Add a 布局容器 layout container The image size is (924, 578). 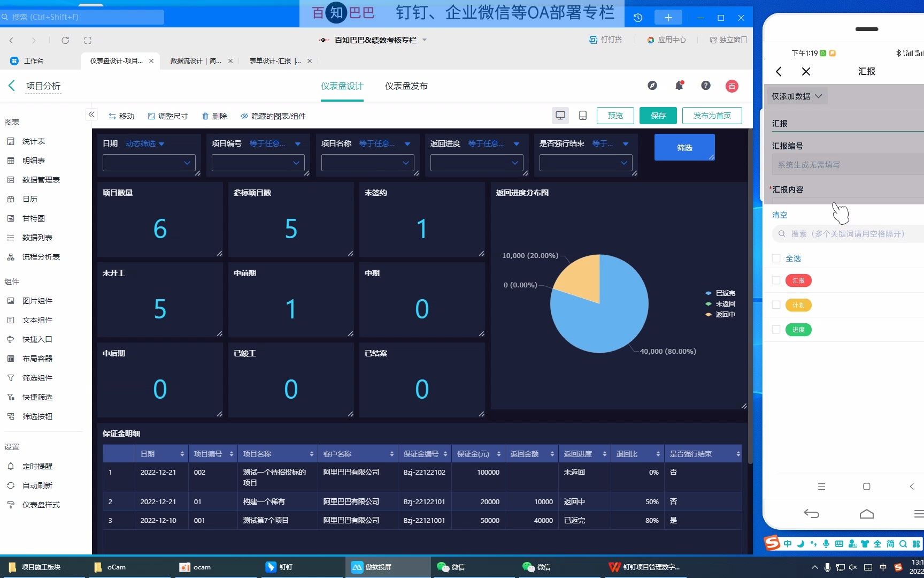[x=37, y=359]
